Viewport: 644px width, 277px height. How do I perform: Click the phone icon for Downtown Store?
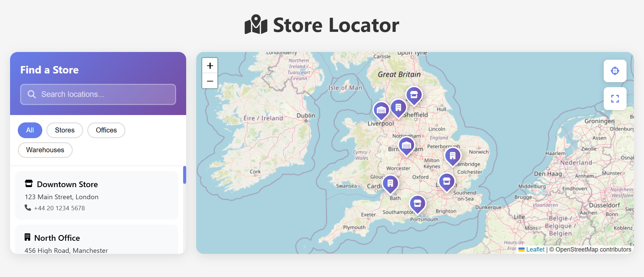tap(28, 208)
